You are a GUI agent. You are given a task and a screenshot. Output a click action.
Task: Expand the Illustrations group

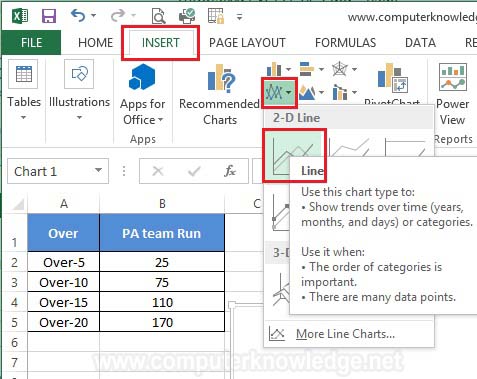coord(79,90)
